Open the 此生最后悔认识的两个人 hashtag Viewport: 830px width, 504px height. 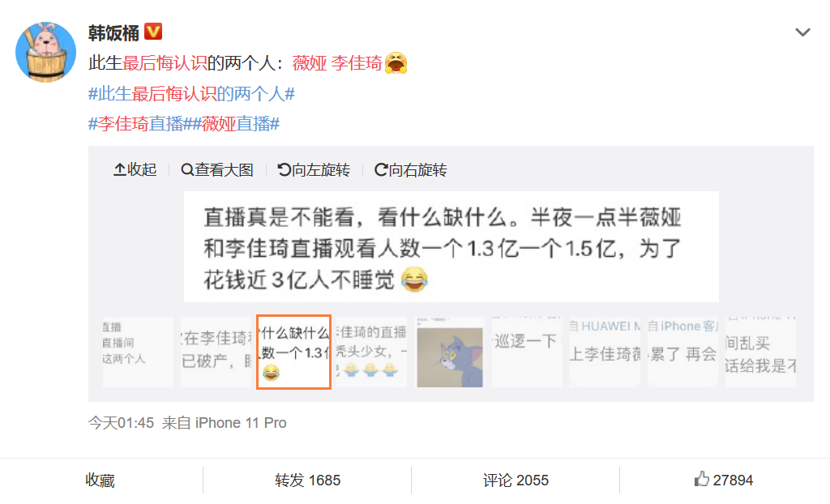click(x=191, y=94)
